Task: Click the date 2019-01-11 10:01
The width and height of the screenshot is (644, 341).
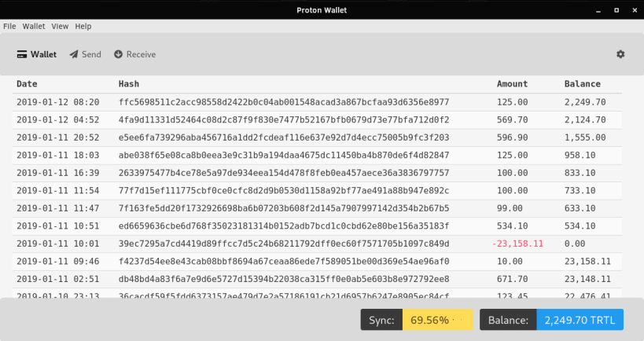Action: [58, 244]
